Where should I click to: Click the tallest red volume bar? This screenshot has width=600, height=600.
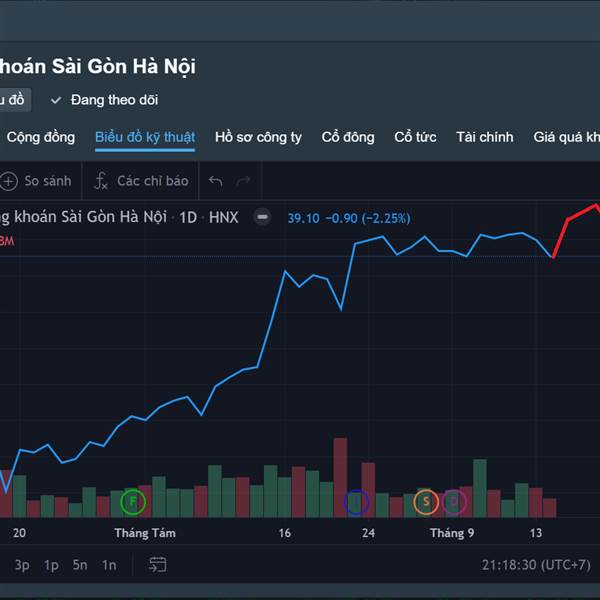point(340,478)
